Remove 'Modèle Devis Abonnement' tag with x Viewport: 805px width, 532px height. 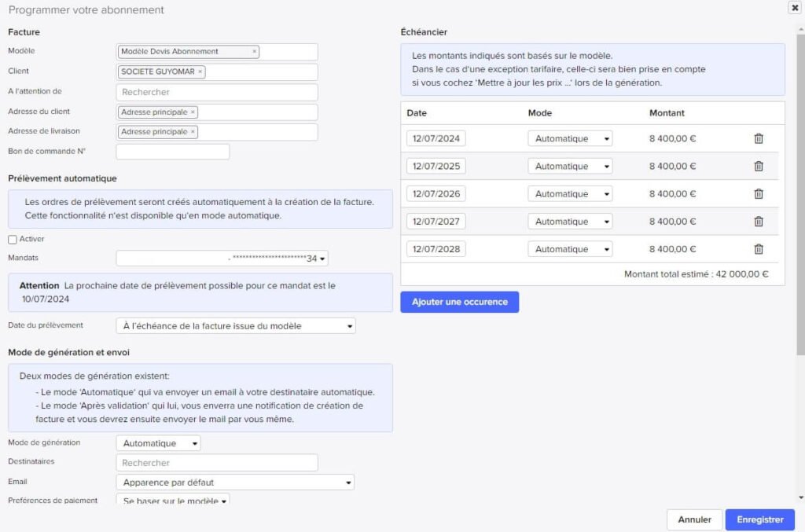254,52
